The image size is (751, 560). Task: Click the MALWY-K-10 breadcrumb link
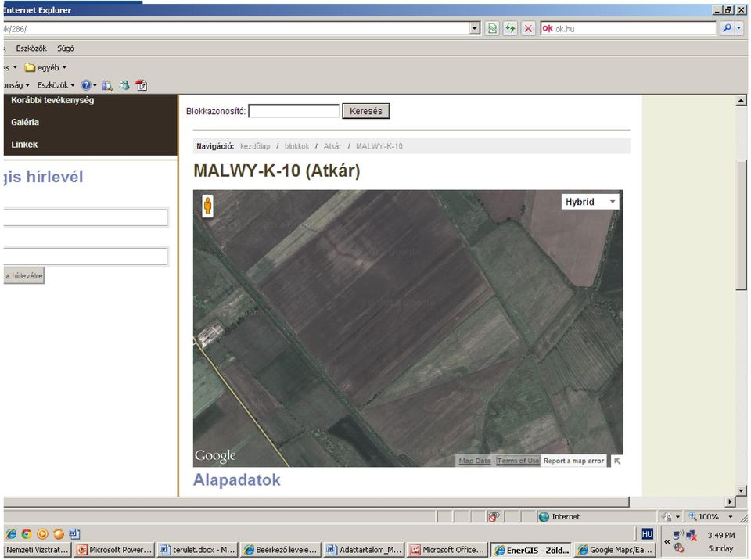click(x=379, y=146)
